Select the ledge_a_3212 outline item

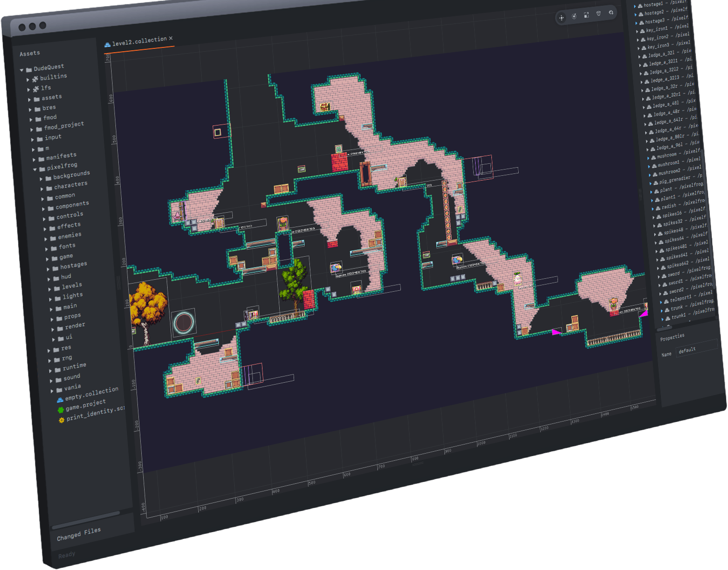click(x=664, y=71)
